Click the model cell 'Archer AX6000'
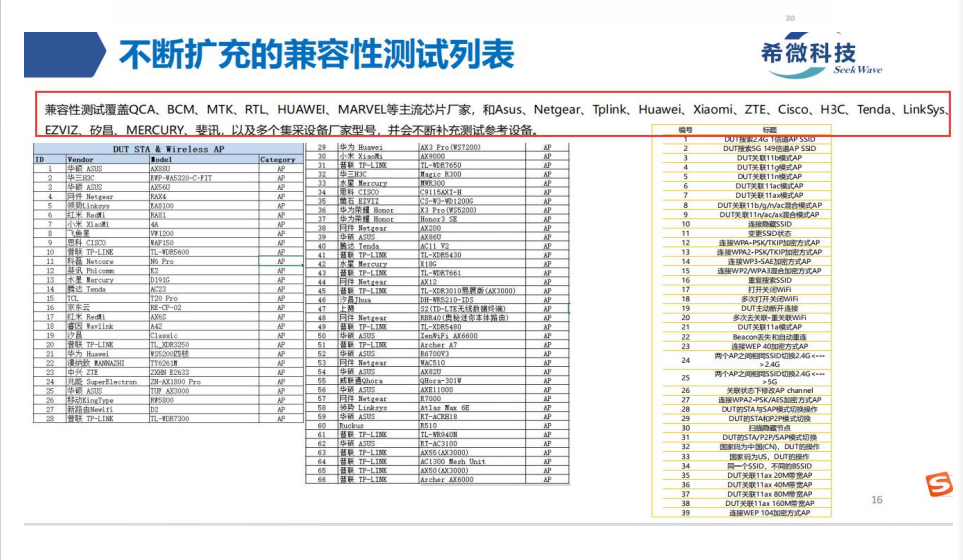 click(446, 480)
